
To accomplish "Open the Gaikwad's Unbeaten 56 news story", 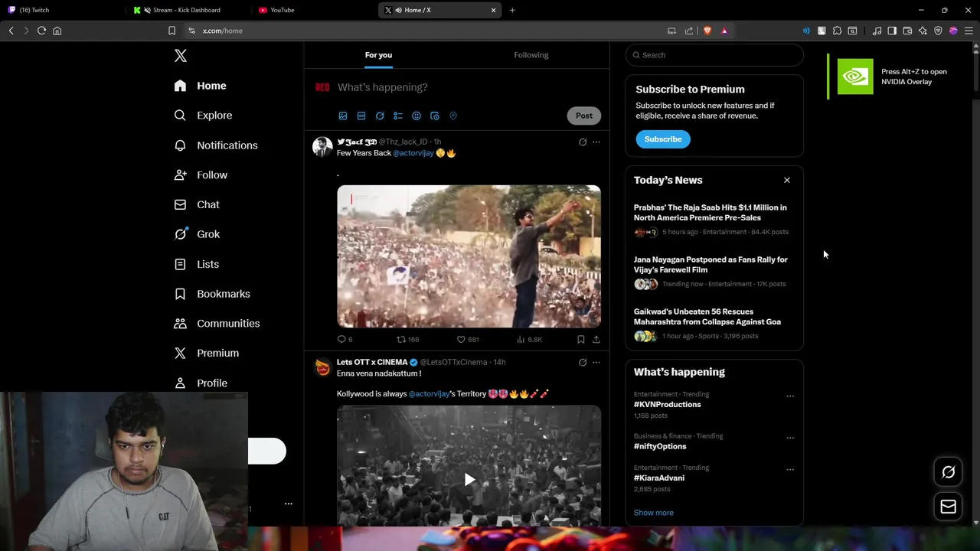I will pos(707,317).
